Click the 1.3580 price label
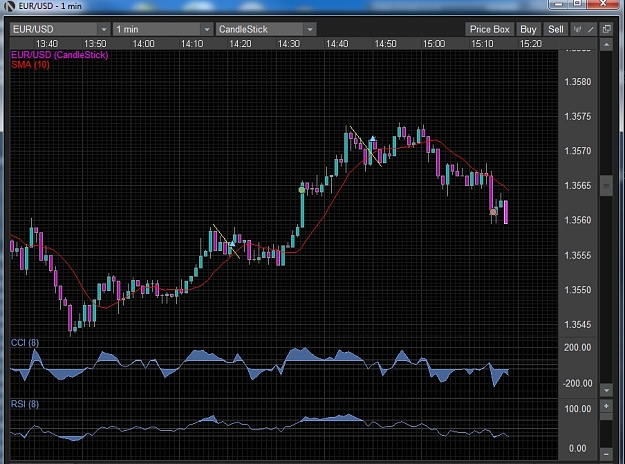The width and height of the screenshot is (625, 464). click(x=578, y=82)
